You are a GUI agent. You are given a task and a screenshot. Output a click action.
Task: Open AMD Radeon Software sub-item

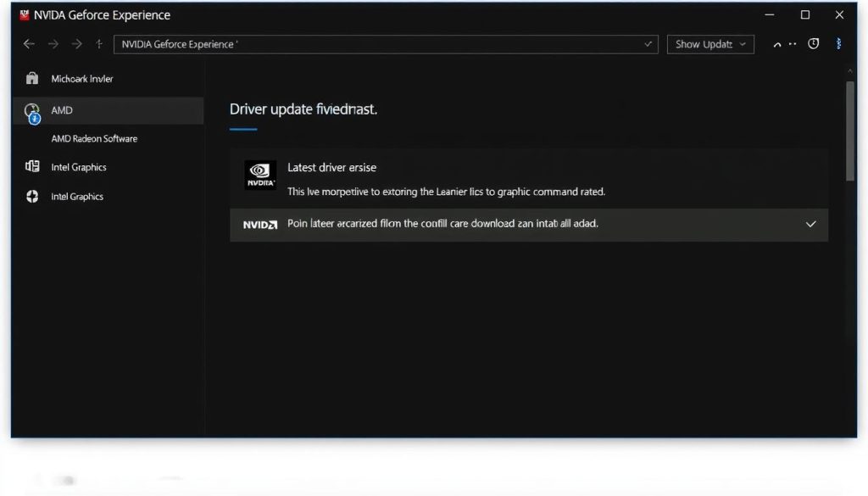coord(94,138)
